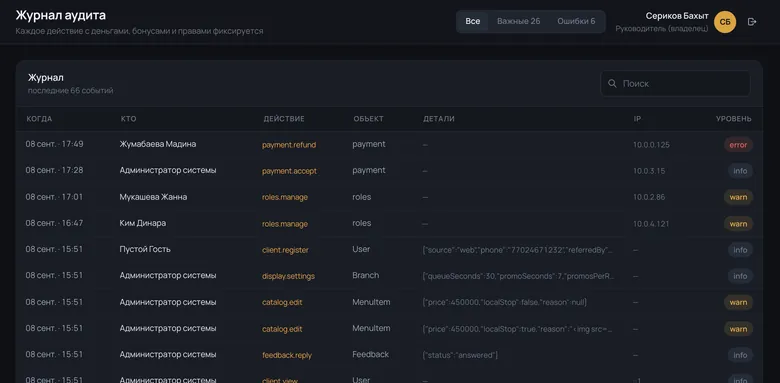Viewport: 780px width, 383px height.
Task: Click the Feedback object cell
Action: [371, 355]
